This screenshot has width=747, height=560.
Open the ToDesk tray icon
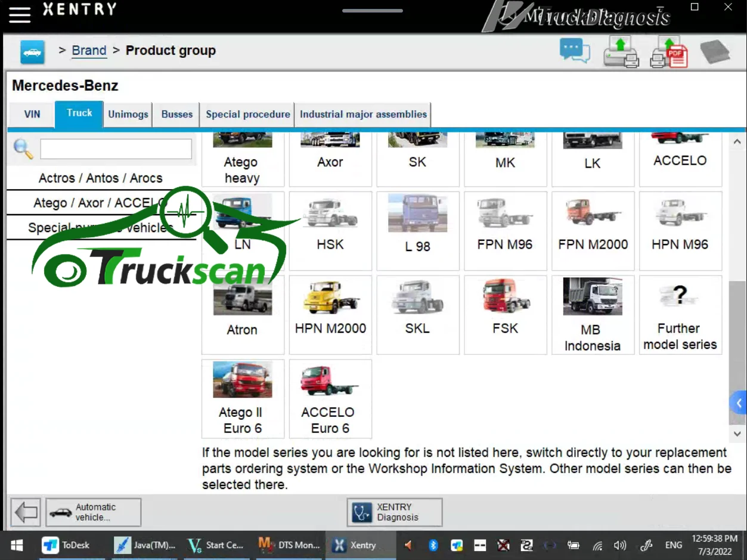pyautogui.click(x=457, y=545)
